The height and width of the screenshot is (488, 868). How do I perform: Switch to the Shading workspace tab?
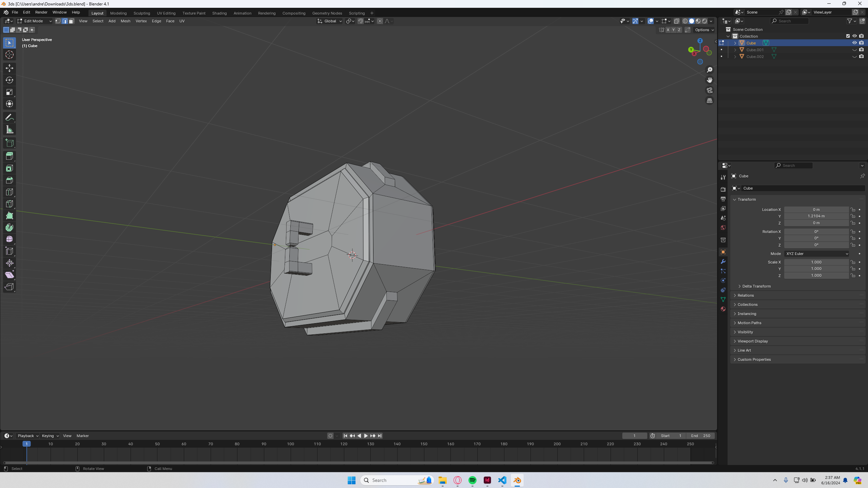pyautogui.click(x=219, y=13)
